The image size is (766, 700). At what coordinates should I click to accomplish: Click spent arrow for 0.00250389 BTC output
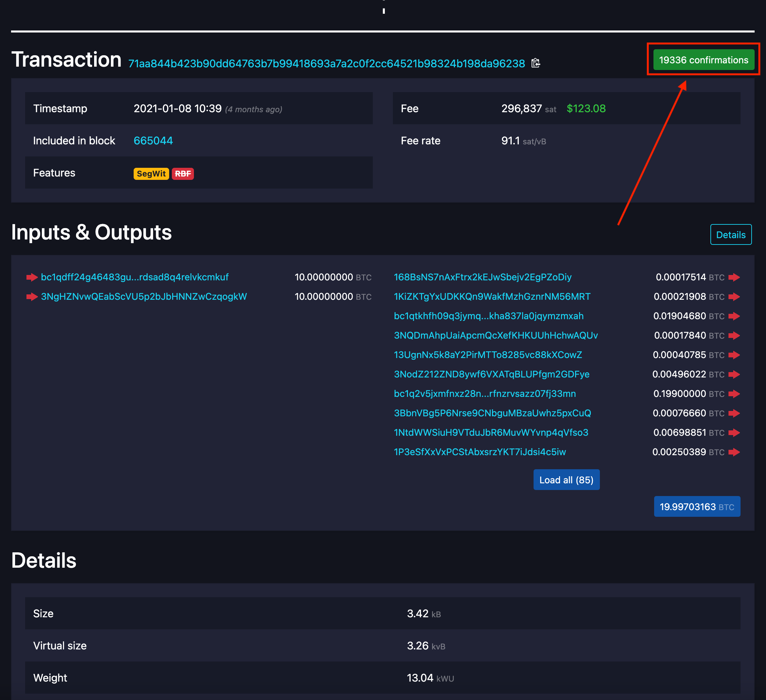tap(734, 452)
